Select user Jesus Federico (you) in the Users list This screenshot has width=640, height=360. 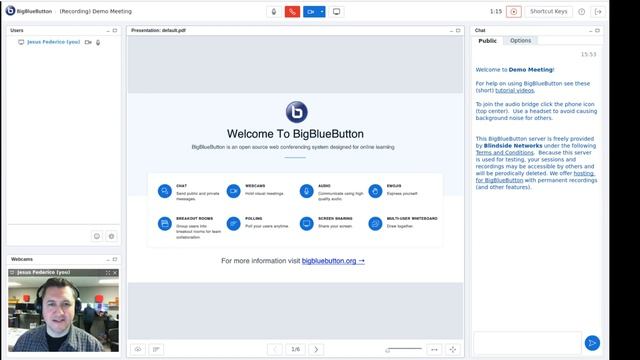(53, 42)
